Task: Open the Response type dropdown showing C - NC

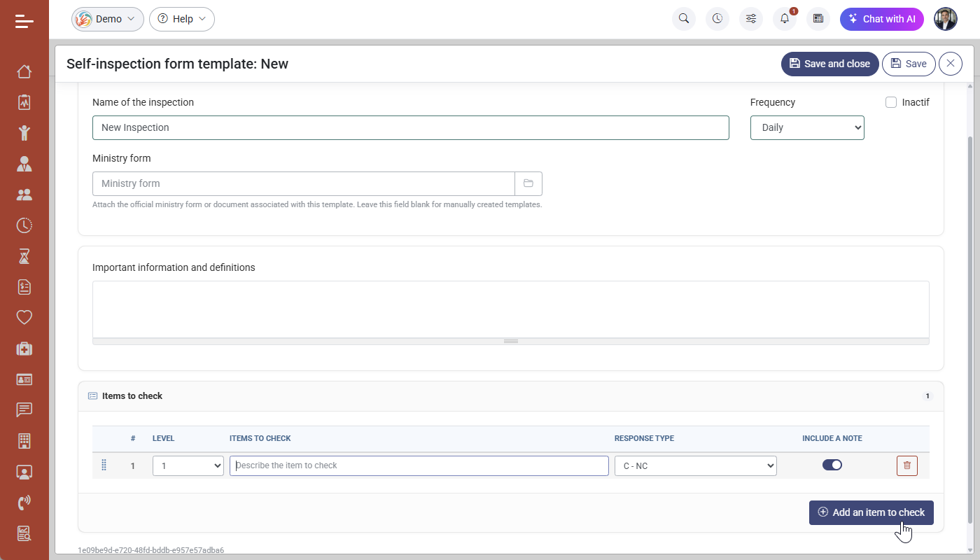Action: [x=696, y=465]
